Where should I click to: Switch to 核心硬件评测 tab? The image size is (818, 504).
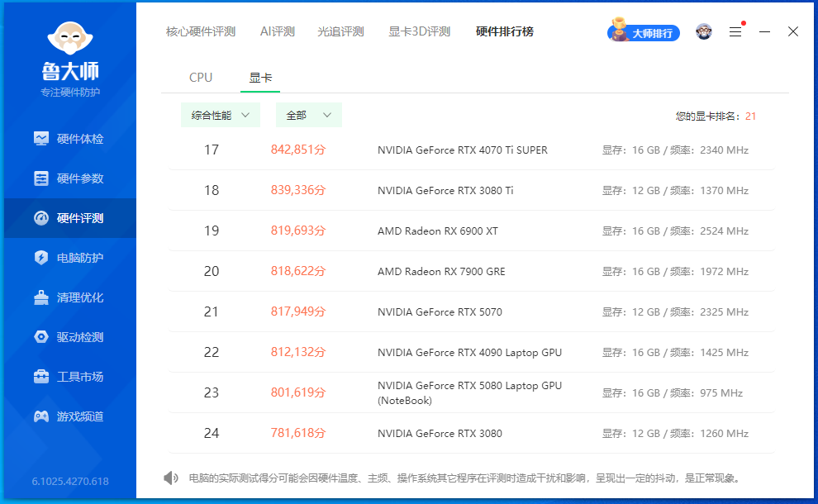pos(201,32)
